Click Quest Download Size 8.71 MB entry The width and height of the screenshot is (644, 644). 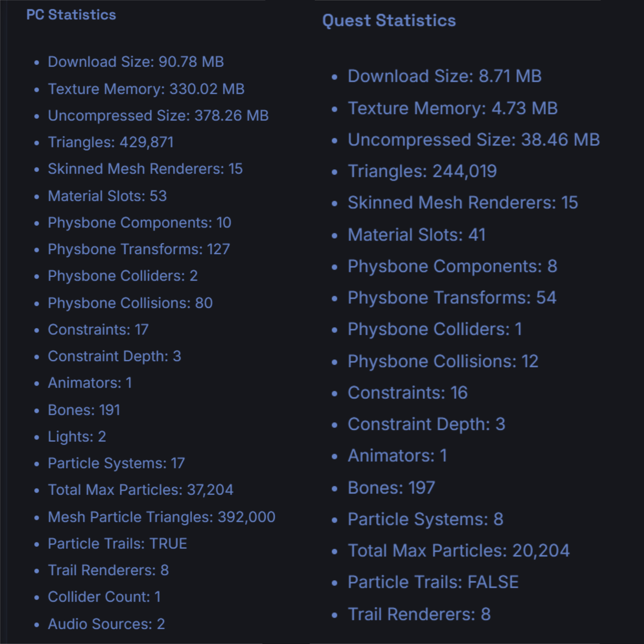pyautogui.click(x=445, y=76)
